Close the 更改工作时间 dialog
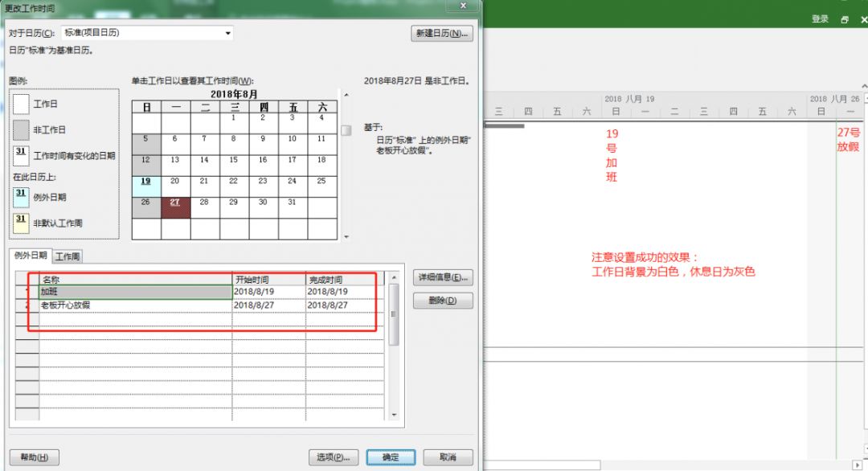 (464, 6)
